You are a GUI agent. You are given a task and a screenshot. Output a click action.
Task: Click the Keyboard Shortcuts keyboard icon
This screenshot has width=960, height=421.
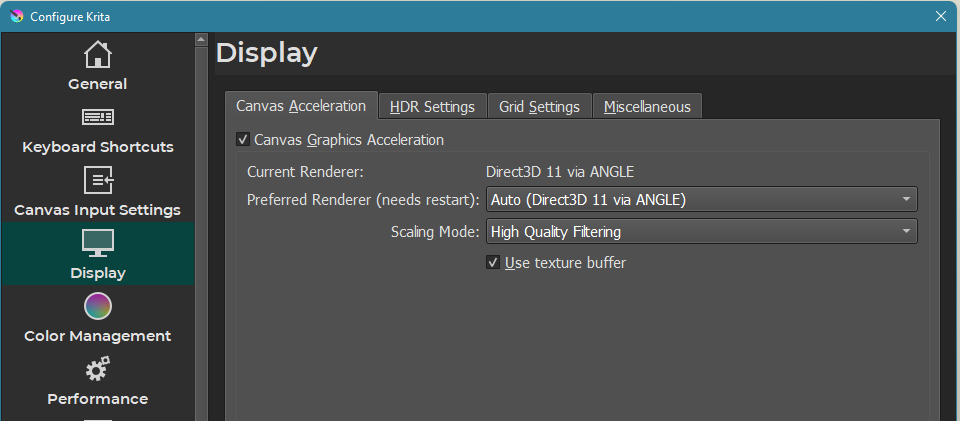pyautogui.click(x=97, y=117)
